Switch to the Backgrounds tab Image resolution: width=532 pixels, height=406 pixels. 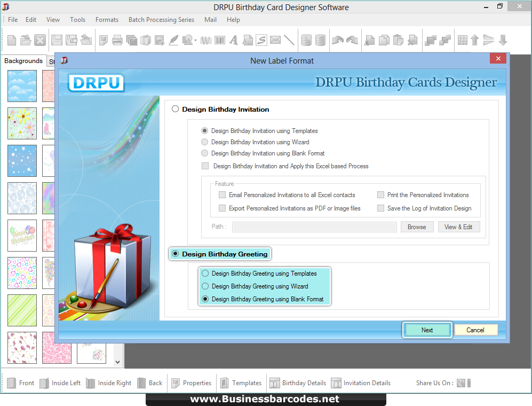click(x=23, y=61)
